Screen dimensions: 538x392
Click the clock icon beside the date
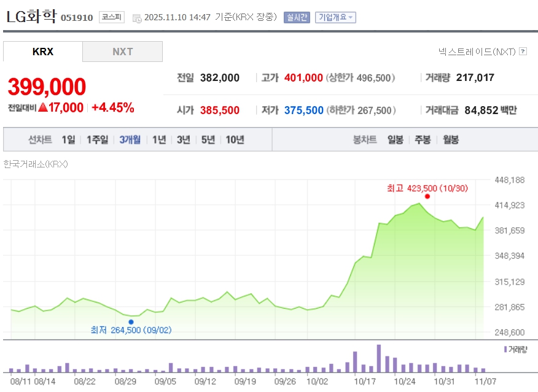click(x=136, y=18)
